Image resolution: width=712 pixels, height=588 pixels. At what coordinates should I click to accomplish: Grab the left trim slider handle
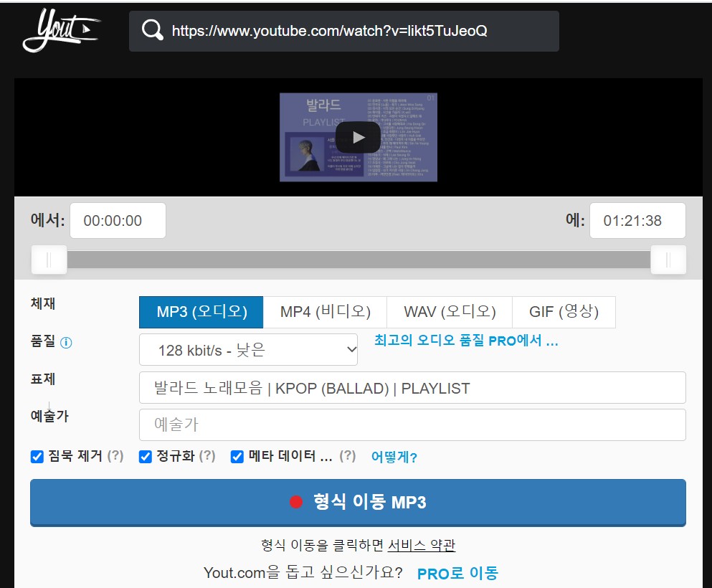49,260
